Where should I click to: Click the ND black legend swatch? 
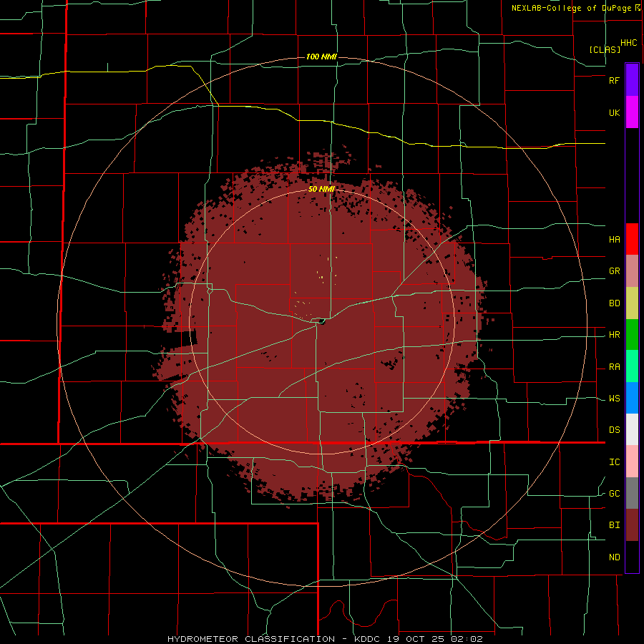(632, 557)
